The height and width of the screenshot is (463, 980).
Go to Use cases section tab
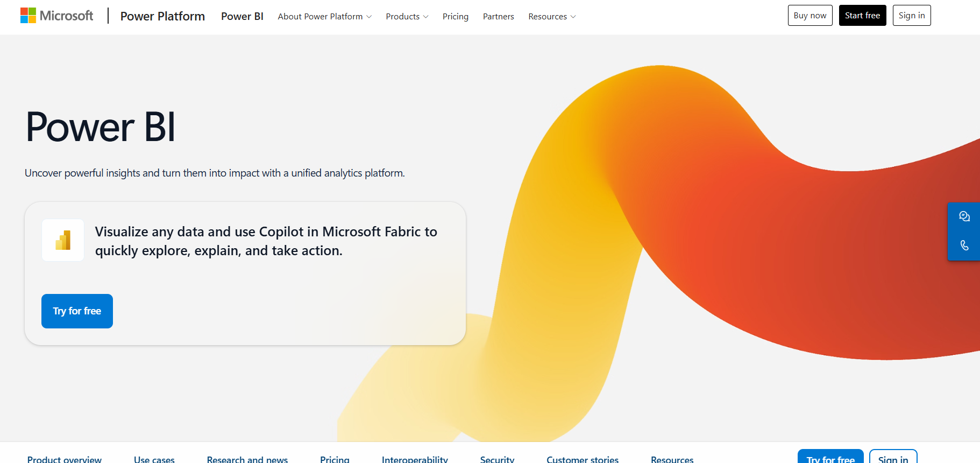point(154,459)
